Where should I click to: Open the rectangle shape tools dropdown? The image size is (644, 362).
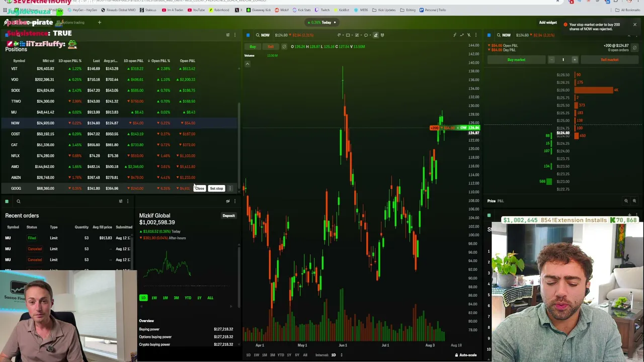pyautogui.click(x=349, y=35)
